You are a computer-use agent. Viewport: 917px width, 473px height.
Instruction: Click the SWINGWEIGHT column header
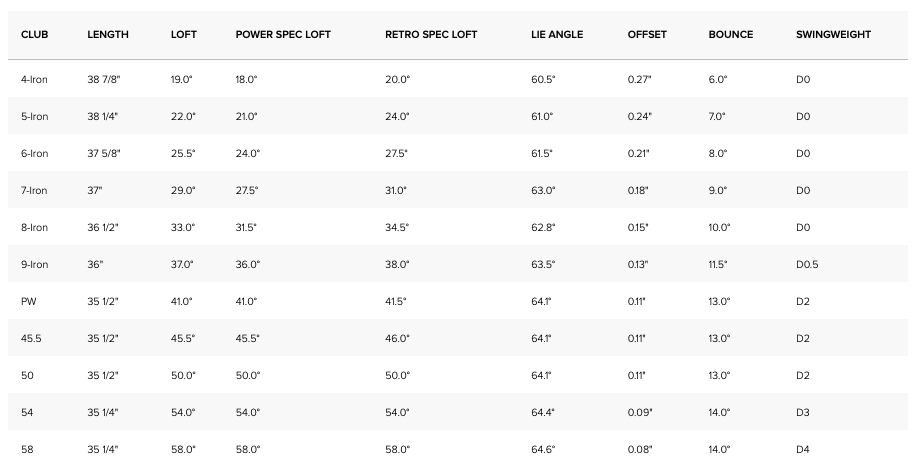pyautogui.click(x=833, y=35)
